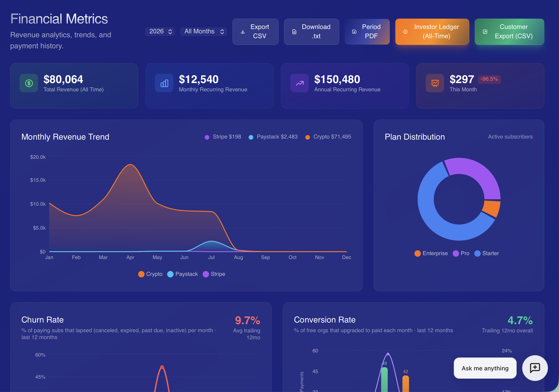
Task: Click the Ask me anything input
Action: [485, 368]
